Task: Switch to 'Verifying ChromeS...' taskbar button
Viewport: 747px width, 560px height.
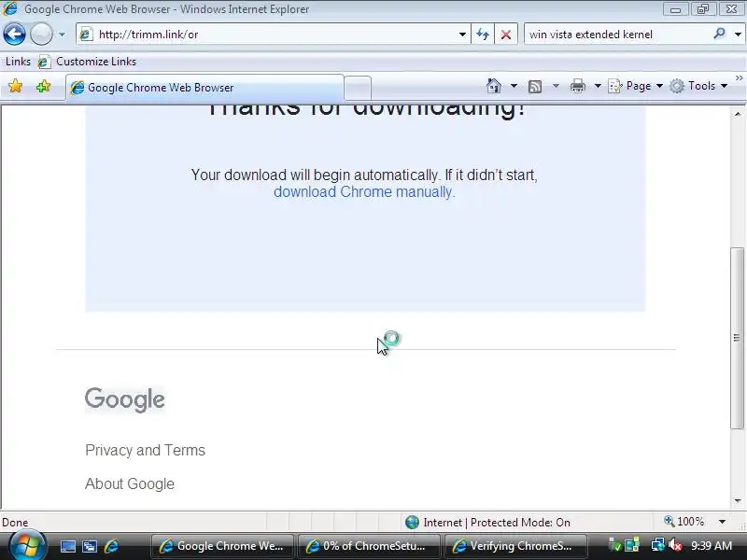Action: click(515, 546)
